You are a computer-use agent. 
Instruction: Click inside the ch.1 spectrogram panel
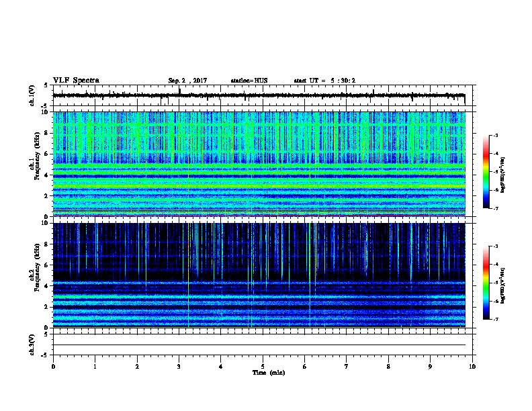pos(259,164)
